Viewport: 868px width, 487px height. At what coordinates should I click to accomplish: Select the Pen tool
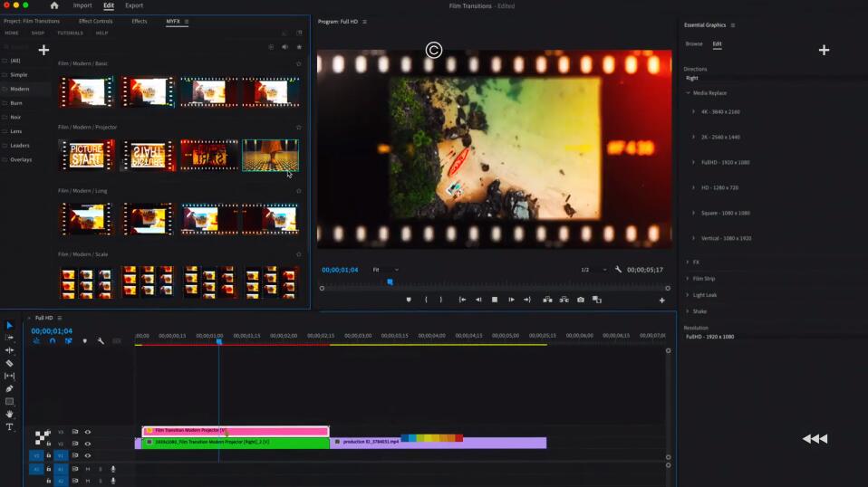[x=10, y=388]
